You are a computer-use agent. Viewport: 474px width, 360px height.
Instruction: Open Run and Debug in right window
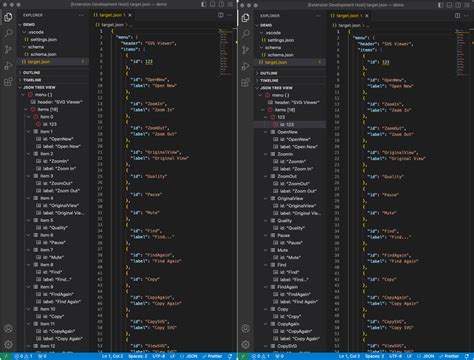click(246, 66)
